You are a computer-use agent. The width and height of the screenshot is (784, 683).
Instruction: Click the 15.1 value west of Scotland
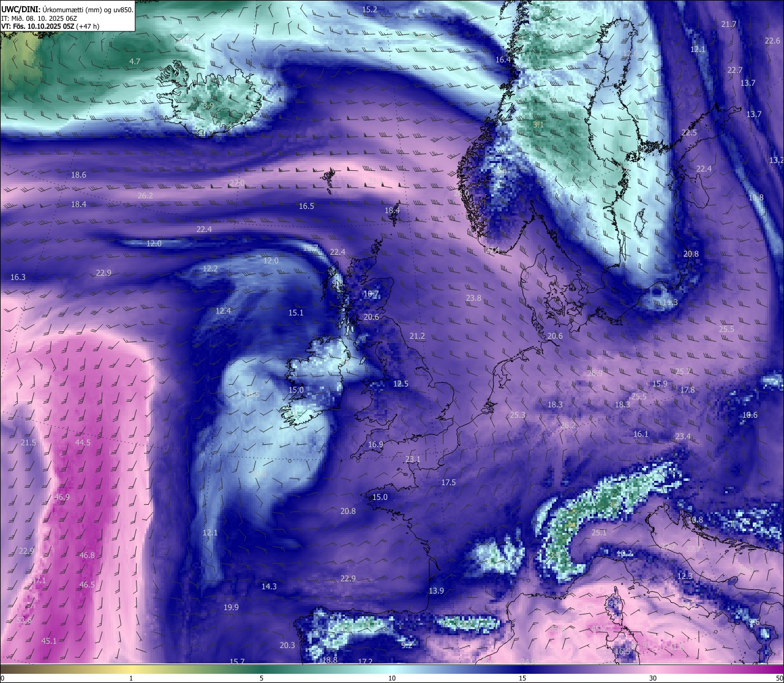(296, 312)
